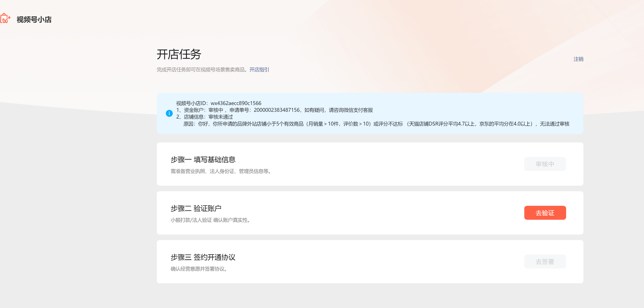Click the 开店任务 page title
This screenshot has width=644, height=308.
(x=179, y=54)
